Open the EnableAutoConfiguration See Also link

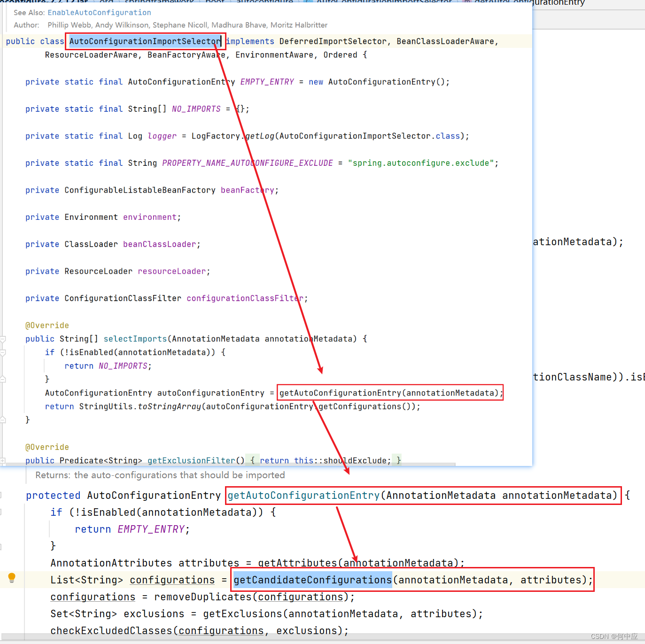click(x=99, y=13)
